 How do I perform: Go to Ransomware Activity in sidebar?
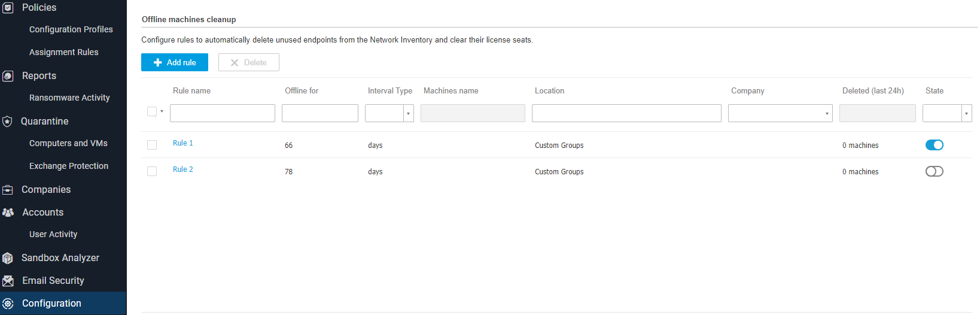69,98
